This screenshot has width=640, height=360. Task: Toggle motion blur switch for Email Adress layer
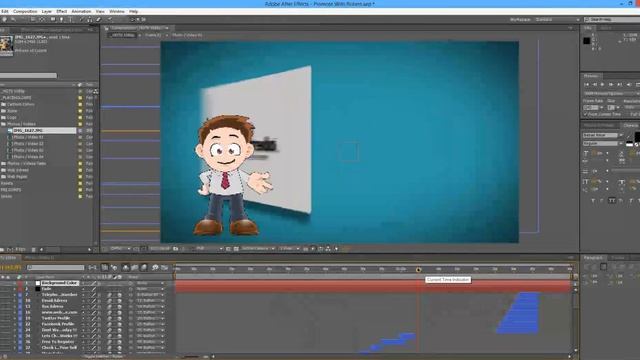coord(109,300)
